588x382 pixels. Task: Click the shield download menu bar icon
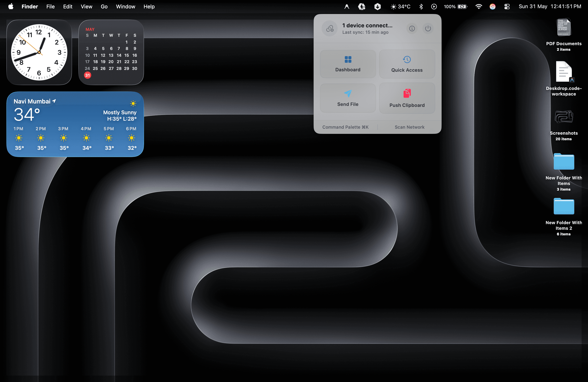coord(377,6)
